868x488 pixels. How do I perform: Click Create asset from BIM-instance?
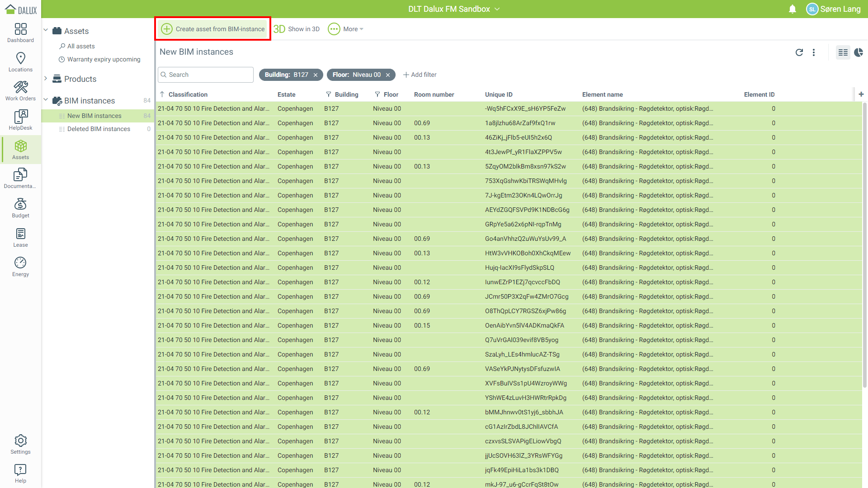tap(213, 29)
